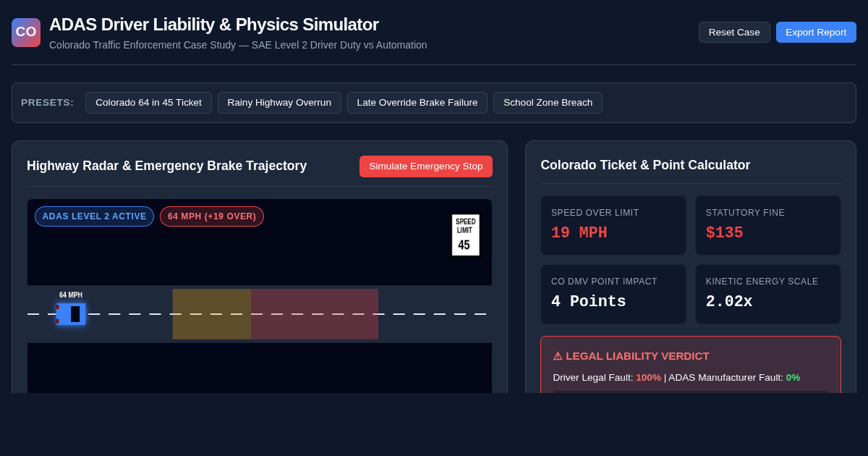This screenshot has width=868, height=456.
Task: Click the Highway Radar & Emergency Brake Trajectory title
Action: click(167, 166)
